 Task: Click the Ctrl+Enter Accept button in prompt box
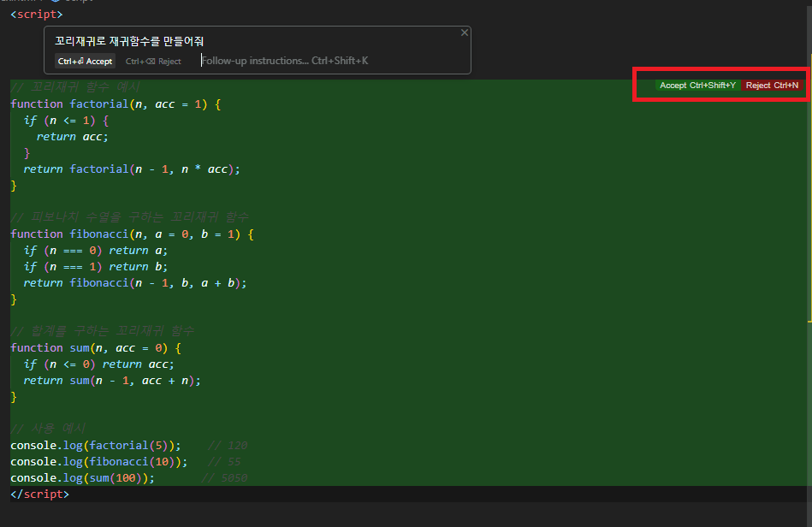[x=85, y=61]
